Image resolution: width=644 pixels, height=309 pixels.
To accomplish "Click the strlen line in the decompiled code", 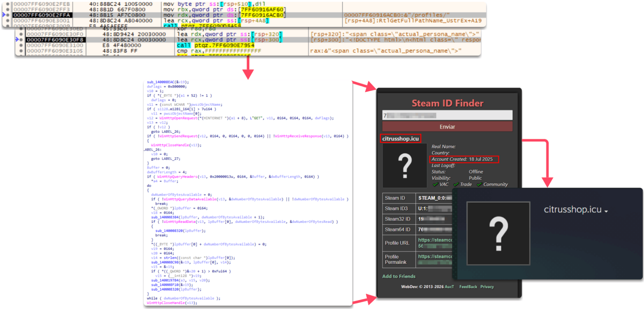I will pos(193,258).
